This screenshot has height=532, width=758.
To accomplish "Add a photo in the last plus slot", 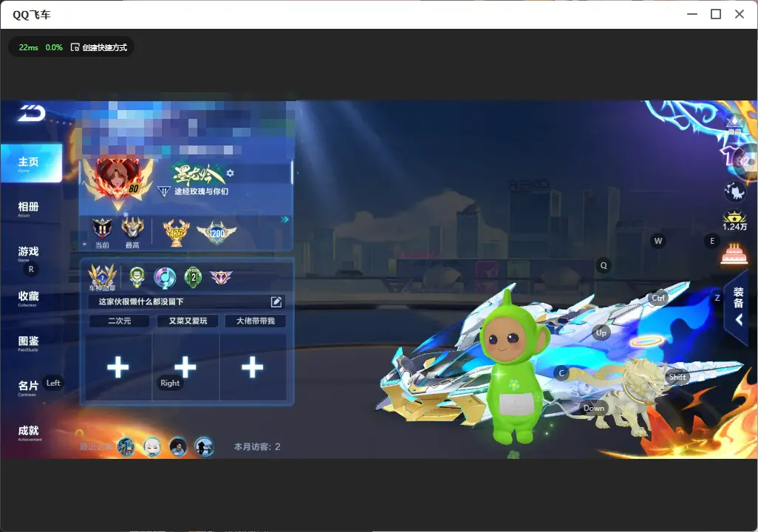I will coord(253,367).
